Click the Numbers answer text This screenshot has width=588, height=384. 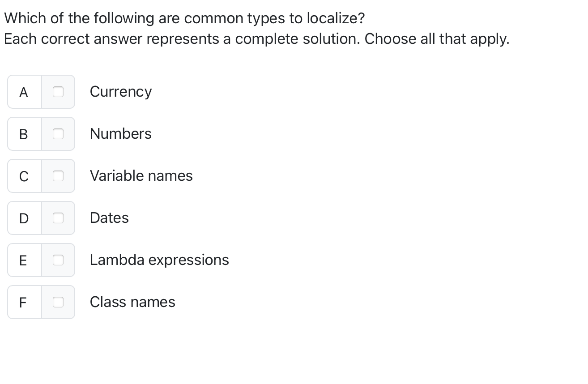click(121, 134)
